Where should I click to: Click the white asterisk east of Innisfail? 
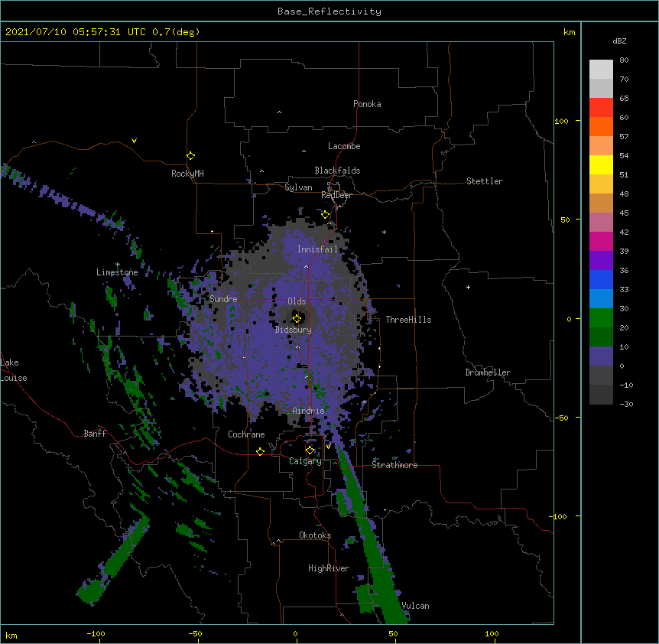[384, 232]
